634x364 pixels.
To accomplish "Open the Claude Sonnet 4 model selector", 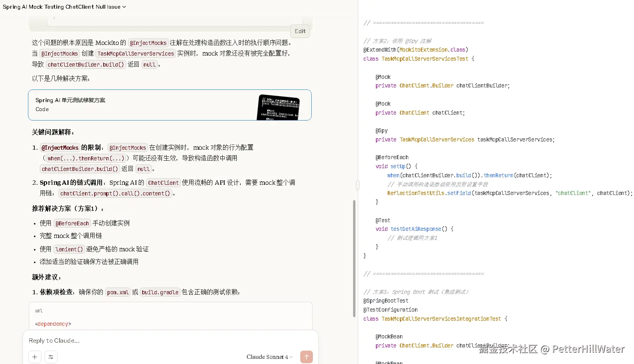I will (x=270, y=357).
